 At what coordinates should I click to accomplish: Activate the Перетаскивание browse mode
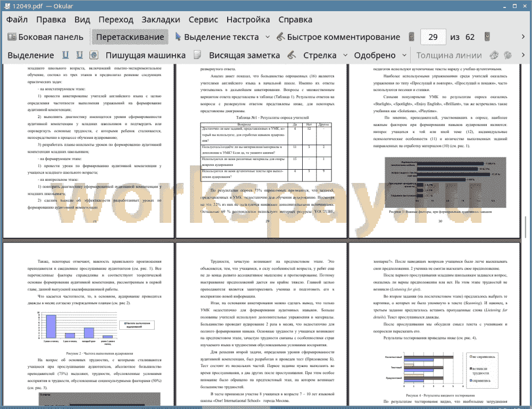130,37
